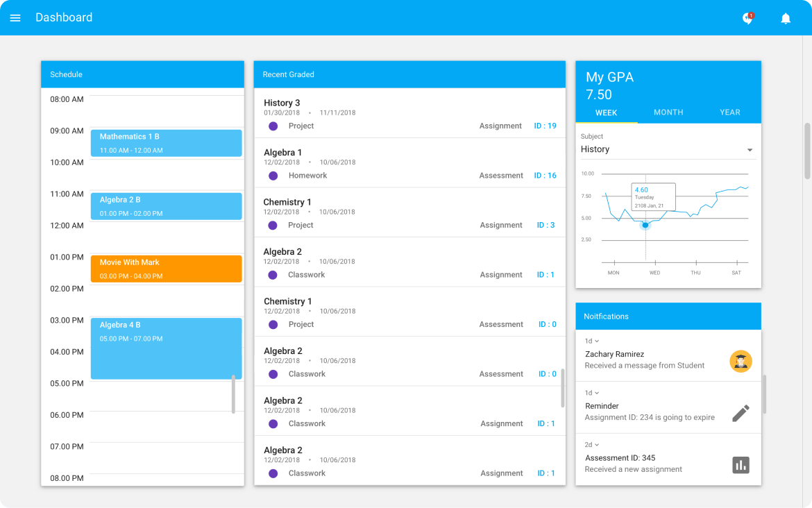The width and height of the screenshot is (812, 508).
Task: Click purple dot beside History 3 Project
Action: pyautogui.click(x=273, y=126)
